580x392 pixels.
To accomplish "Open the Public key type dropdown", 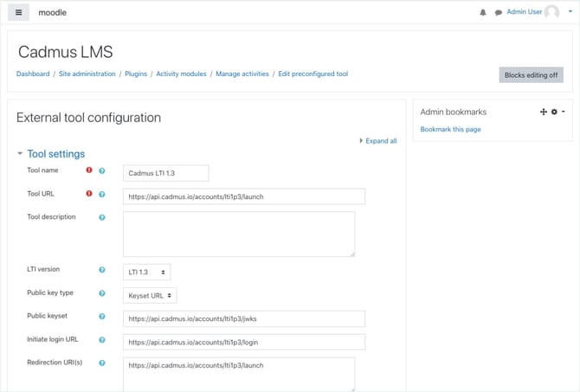I will tap(150, 295).
